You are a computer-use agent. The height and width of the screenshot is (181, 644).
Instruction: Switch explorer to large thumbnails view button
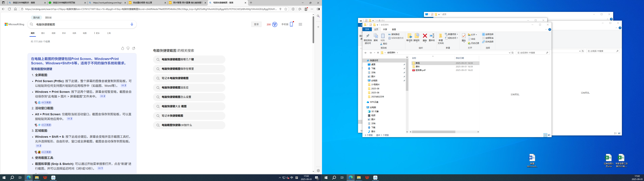tap(549, 135)
